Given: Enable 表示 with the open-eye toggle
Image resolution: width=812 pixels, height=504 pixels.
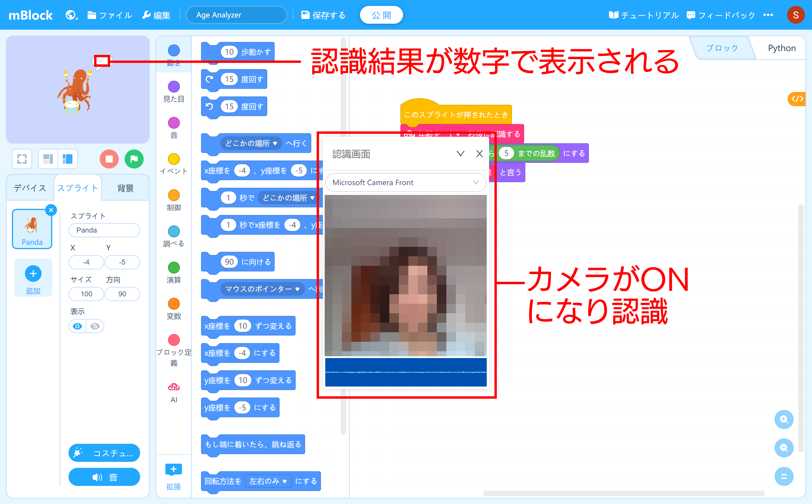Looking at the screenshot, I should [77, 326].
